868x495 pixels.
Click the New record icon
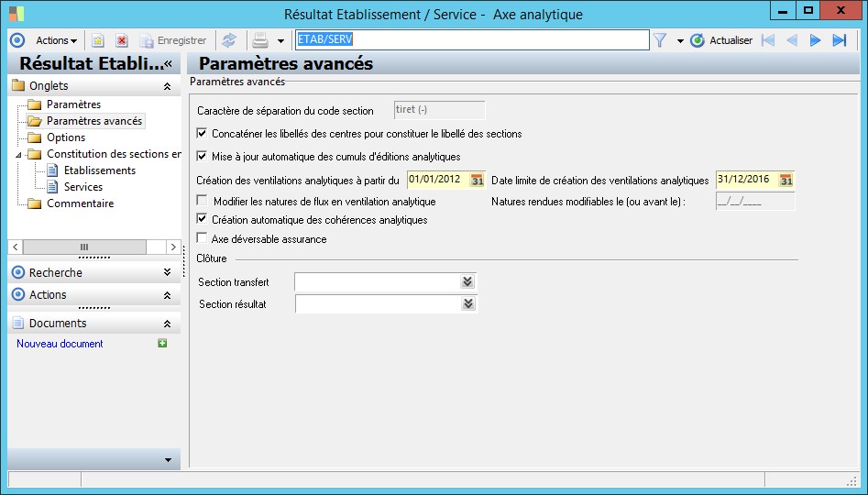coord(98,40)
